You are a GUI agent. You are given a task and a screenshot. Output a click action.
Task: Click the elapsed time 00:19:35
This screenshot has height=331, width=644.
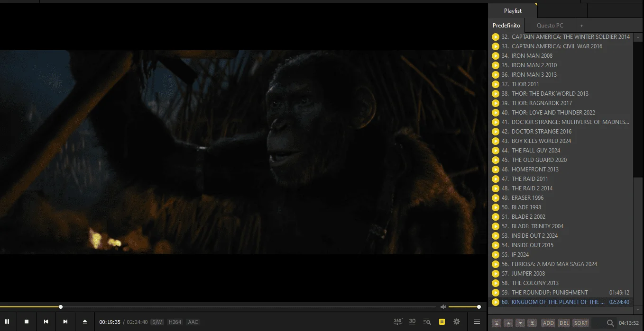[x=110, y=322]
